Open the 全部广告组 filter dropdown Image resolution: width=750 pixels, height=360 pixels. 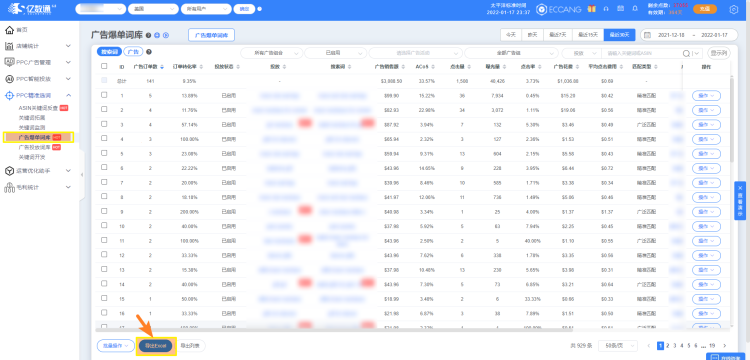[511, 54]
